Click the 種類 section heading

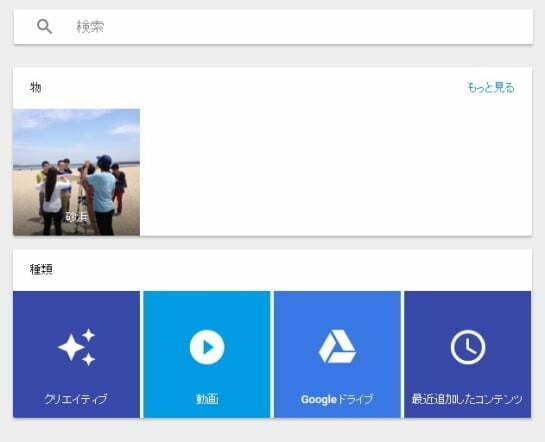coord(41,269)
